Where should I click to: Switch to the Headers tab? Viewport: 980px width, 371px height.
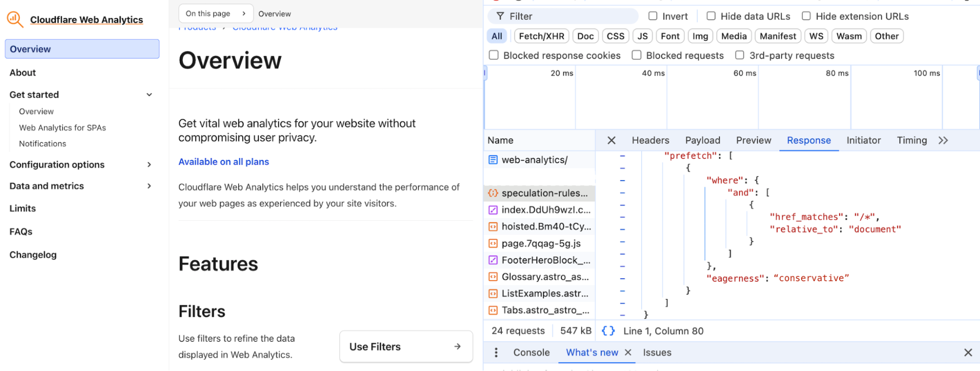pos(650,140)
